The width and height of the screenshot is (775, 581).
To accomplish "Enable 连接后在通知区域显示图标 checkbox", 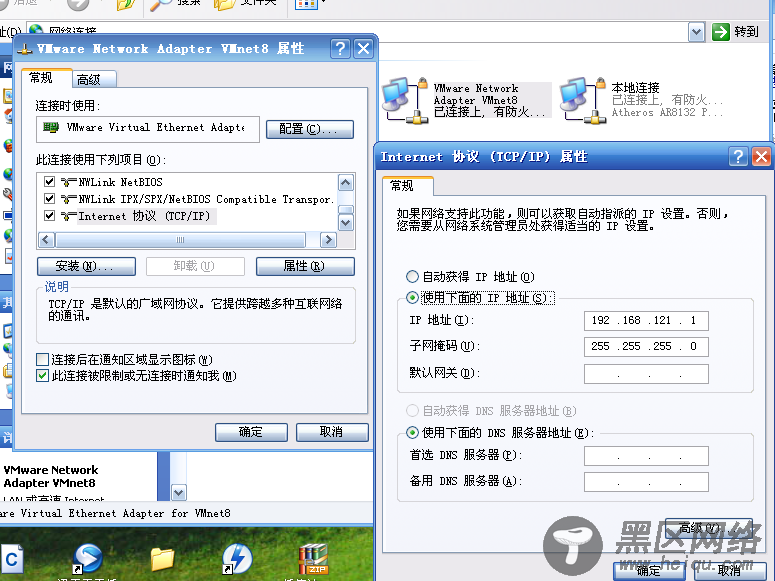I will tap(43, 359).
